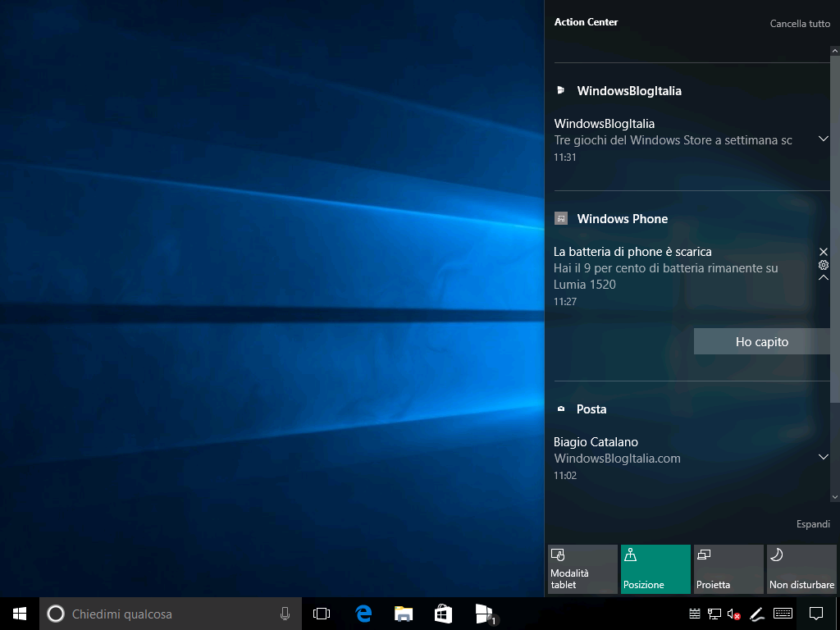
Task: Click the scrollbar up arrow in Action Center
Action: [x=834, y=51]
